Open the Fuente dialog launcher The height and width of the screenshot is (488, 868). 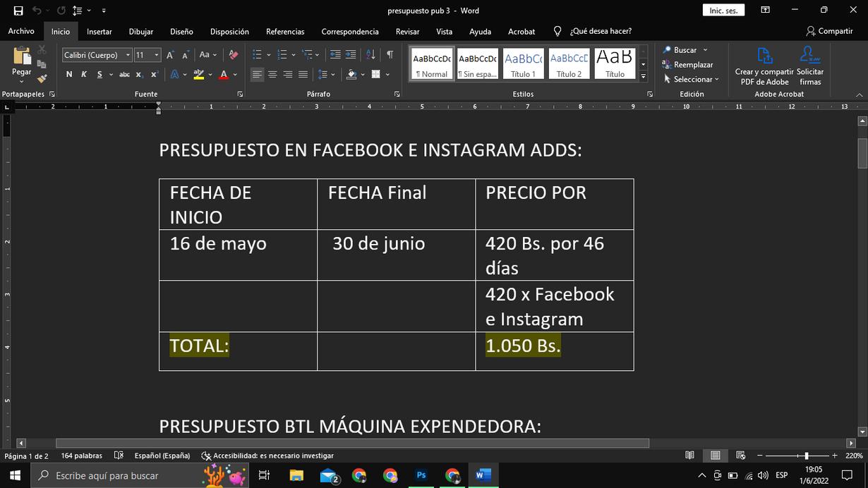(x=240, y=94)
